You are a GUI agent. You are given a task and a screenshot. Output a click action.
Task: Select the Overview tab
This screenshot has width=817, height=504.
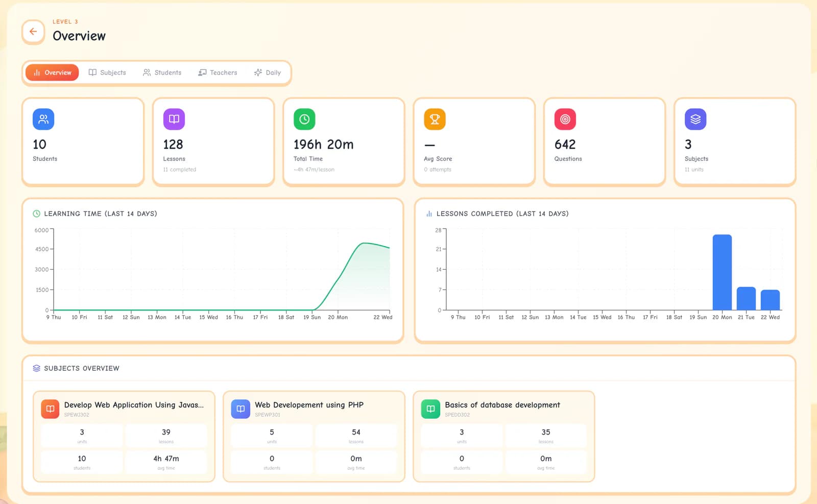pos(52,73)
